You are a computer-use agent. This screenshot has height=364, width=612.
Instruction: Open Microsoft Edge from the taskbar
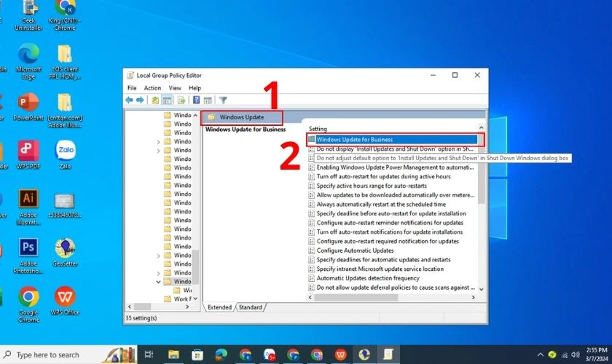click(221, 355)
